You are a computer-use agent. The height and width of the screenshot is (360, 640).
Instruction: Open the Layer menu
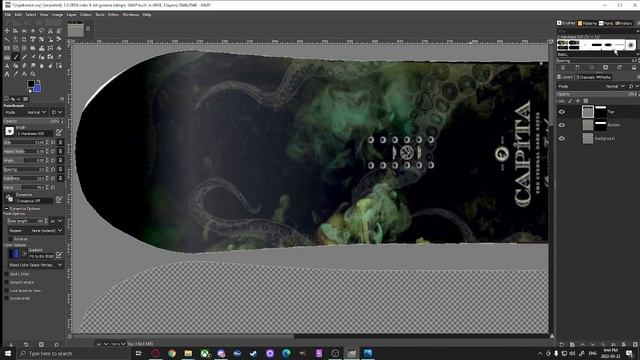[71, 15]
